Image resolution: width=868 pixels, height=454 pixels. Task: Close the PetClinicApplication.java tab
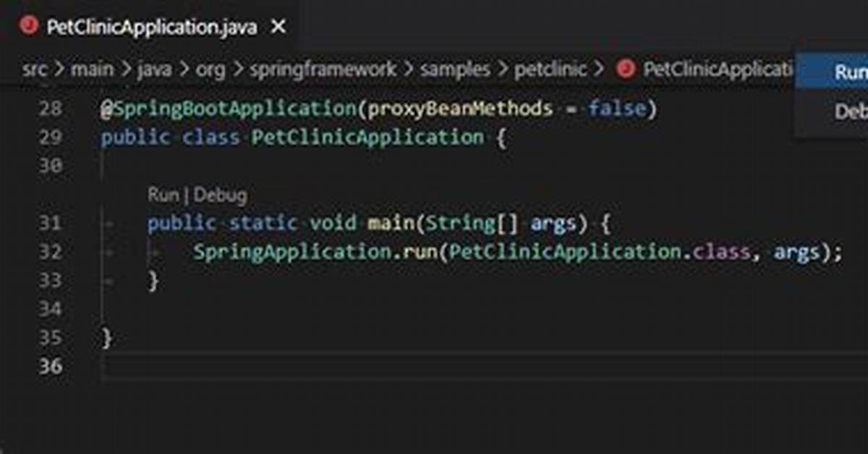[278, 28]
